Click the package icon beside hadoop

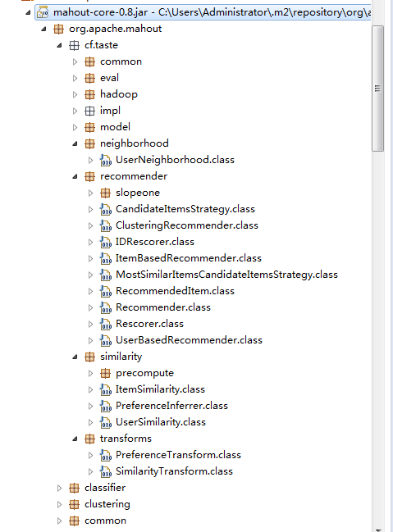89,94
